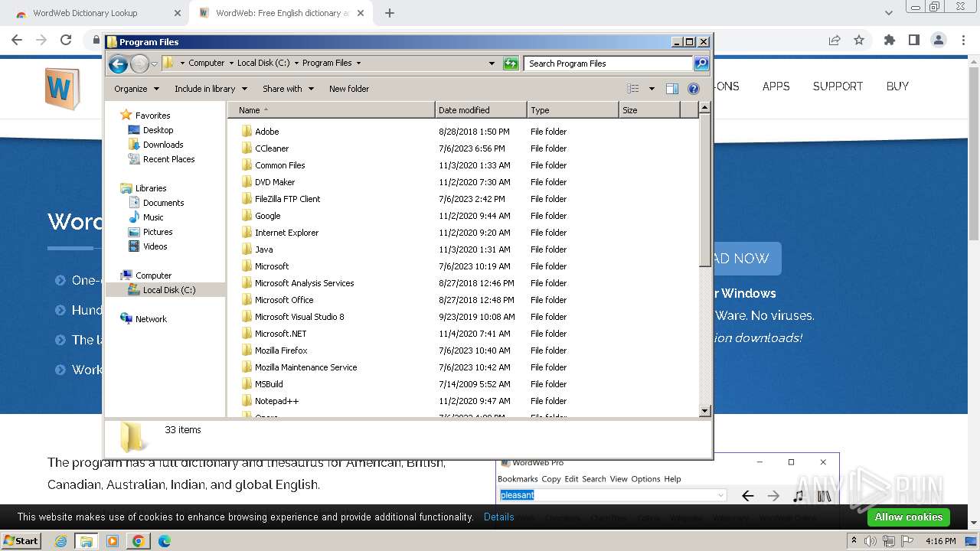Open Chrome icon in taskbar
This screenshot has height=551, width=980.
pos(138,541)
